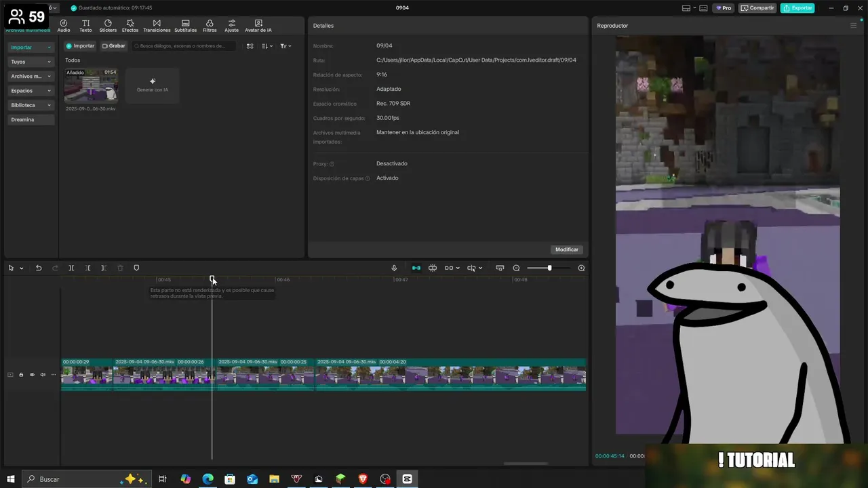Open CapCut icon in taskbar

click(x=407, y=479)
